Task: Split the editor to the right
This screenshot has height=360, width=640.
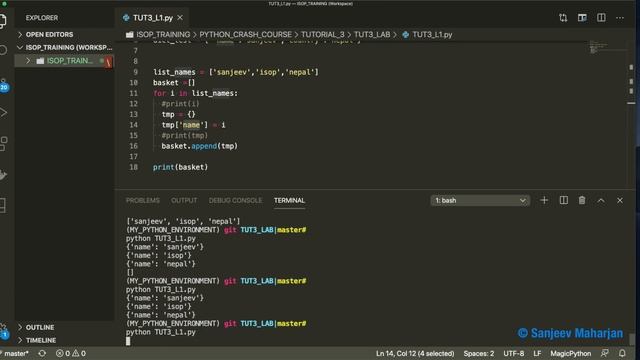Action: 601,18
